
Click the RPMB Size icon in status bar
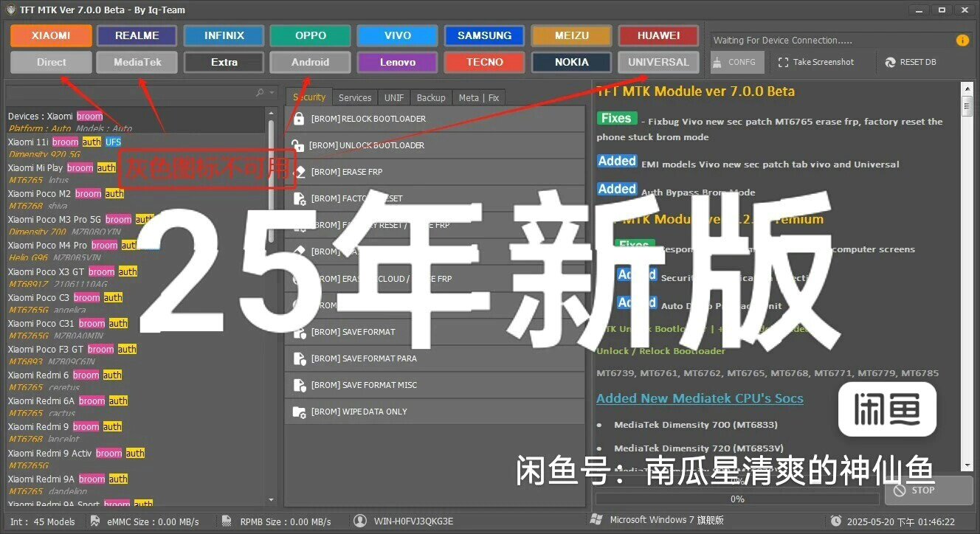(227, 521)
